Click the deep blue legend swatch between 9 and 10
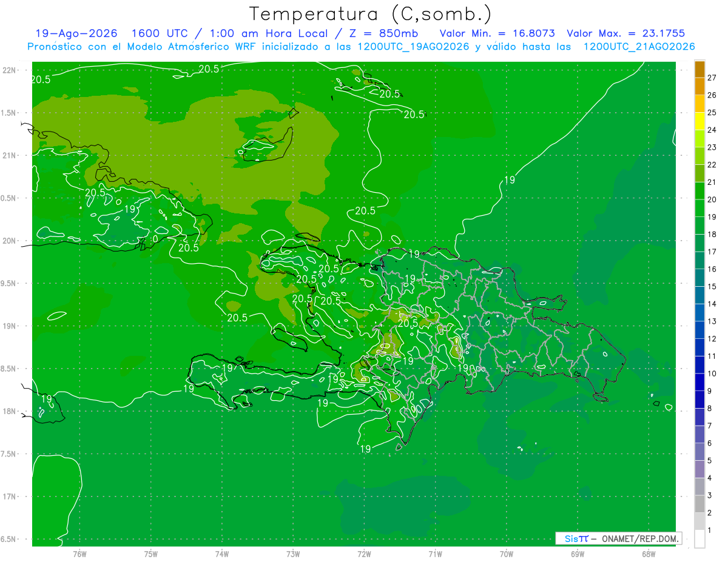Viewport: 728px width, 562px height. (699, 382)
